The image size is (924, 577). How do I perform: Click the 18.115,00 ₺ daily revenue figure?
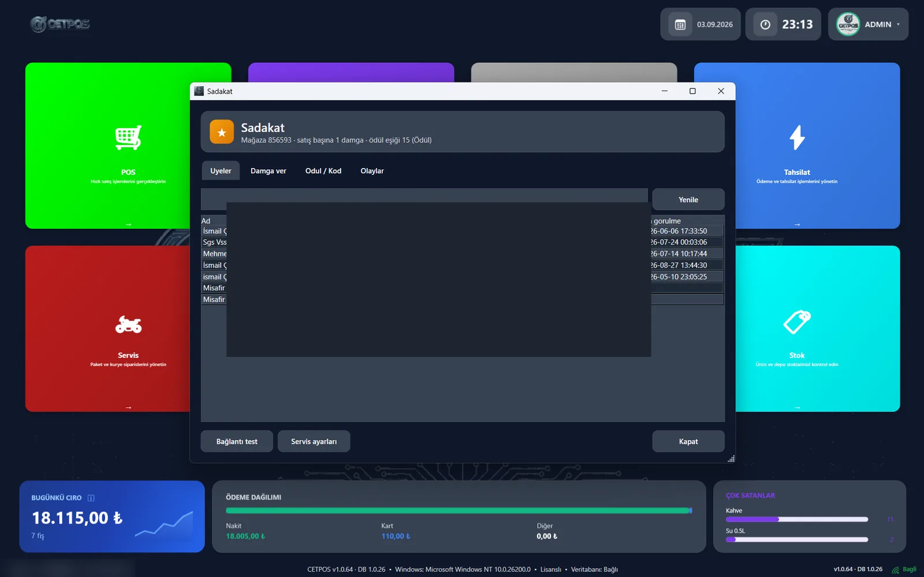[77, 518]
